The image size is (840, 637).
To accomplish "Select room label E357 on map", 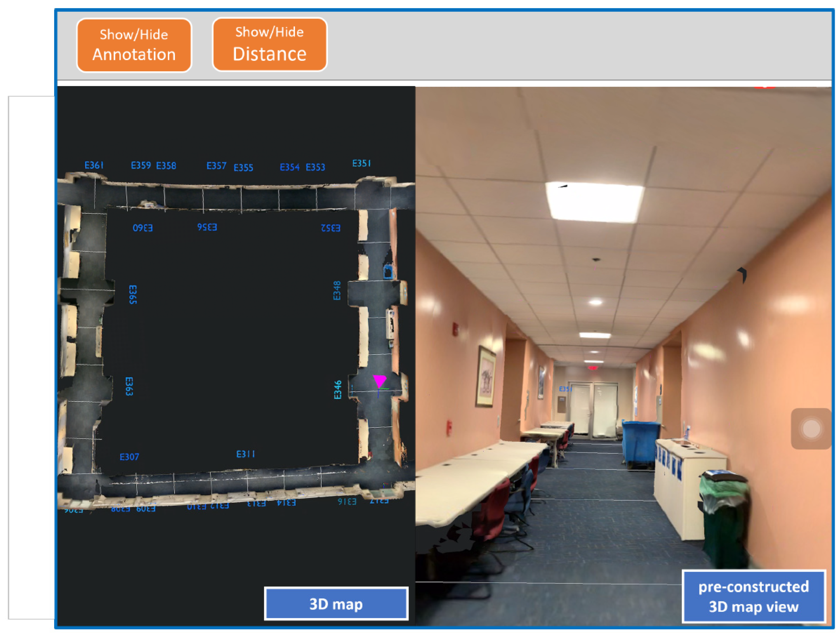I will (x=216, y=165).
